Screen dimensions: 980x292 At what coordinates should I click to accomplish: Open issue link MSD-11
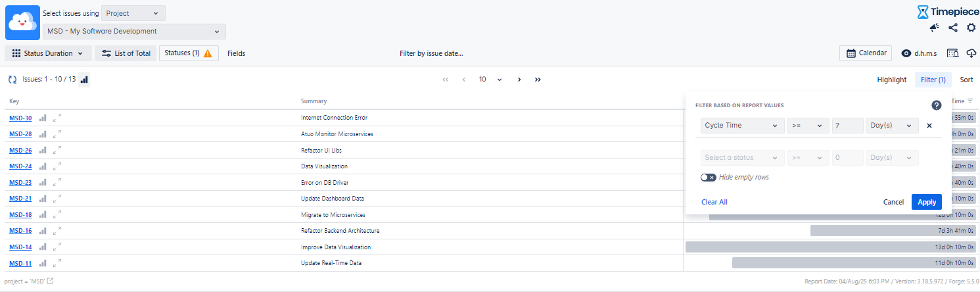(x=20, y=263)
